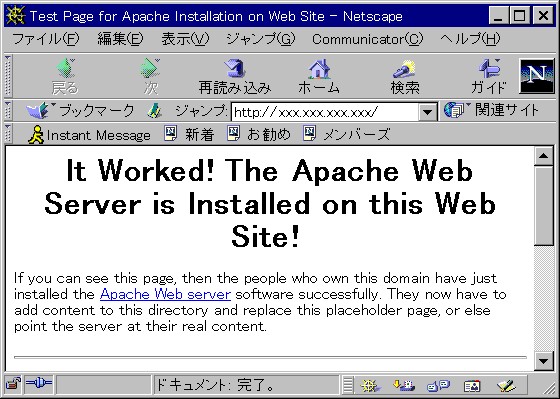The height and width of the screenshot is (399, 560).
Task: Open Address Book from component bar
Action: click(x=472, y=385)
